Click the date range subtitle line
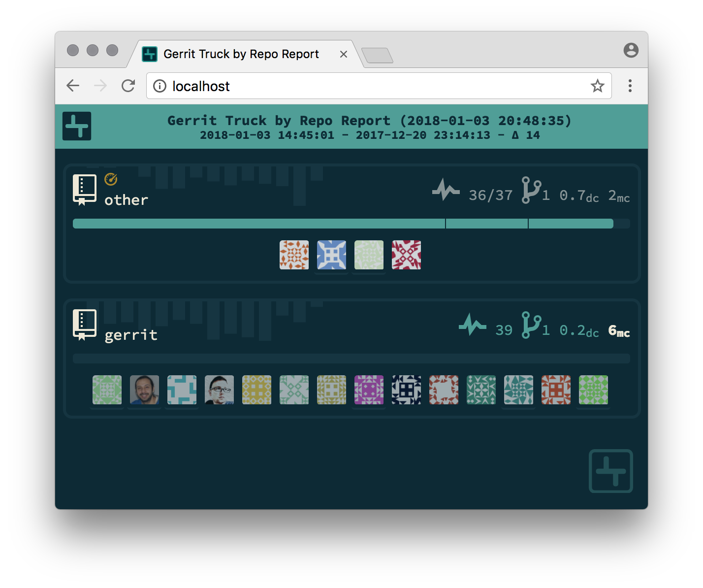 pos(370,135)
